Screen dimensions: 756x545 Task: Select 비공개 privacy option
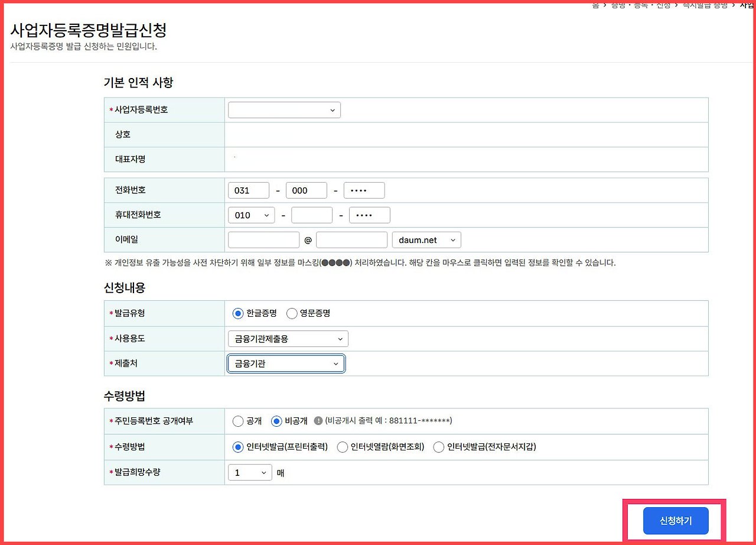pos(276,421)
